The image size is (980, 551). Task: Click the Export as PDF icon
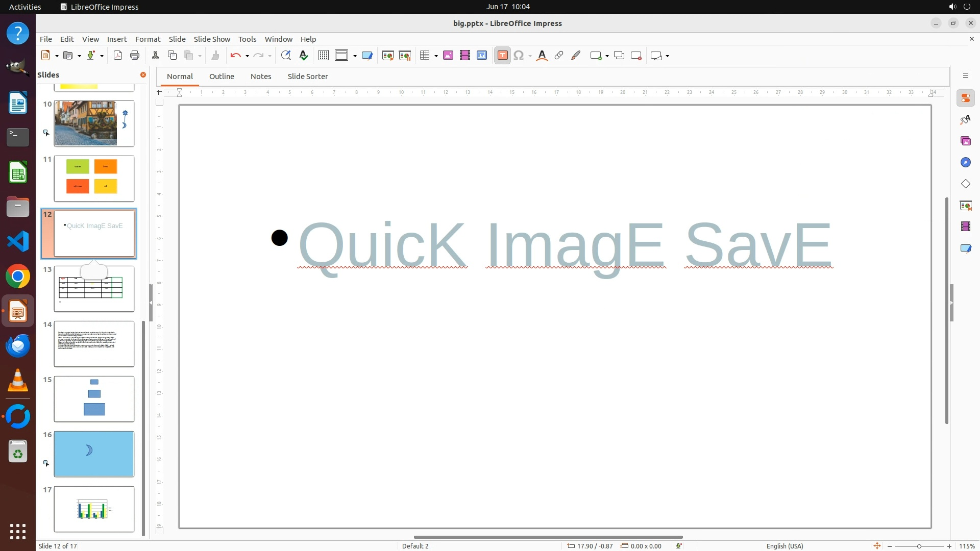point(118,56)
